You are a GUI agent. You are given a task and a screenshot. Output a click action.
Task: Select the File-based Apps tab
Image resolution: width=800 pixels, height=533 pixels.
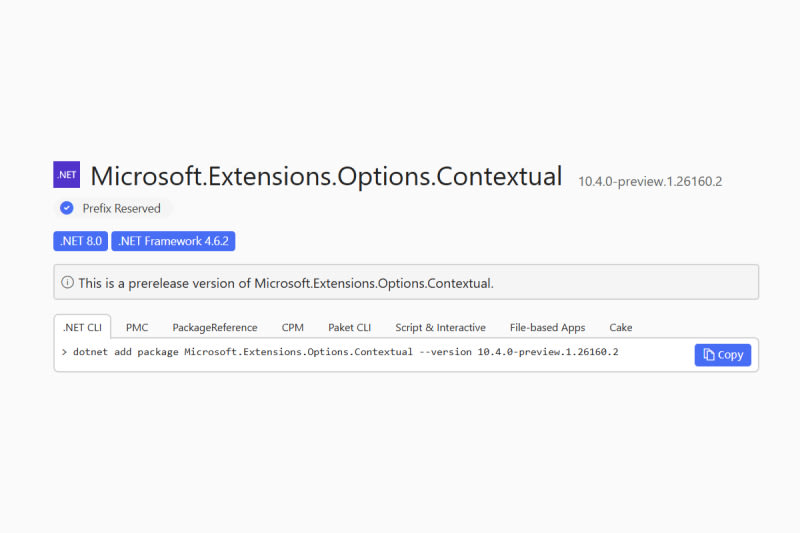[x=547, y=327]
